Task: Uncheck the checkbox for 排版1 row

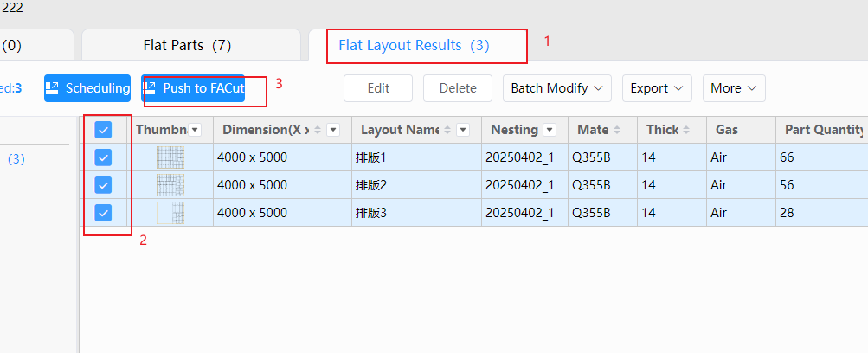Action: coord(104,157)
